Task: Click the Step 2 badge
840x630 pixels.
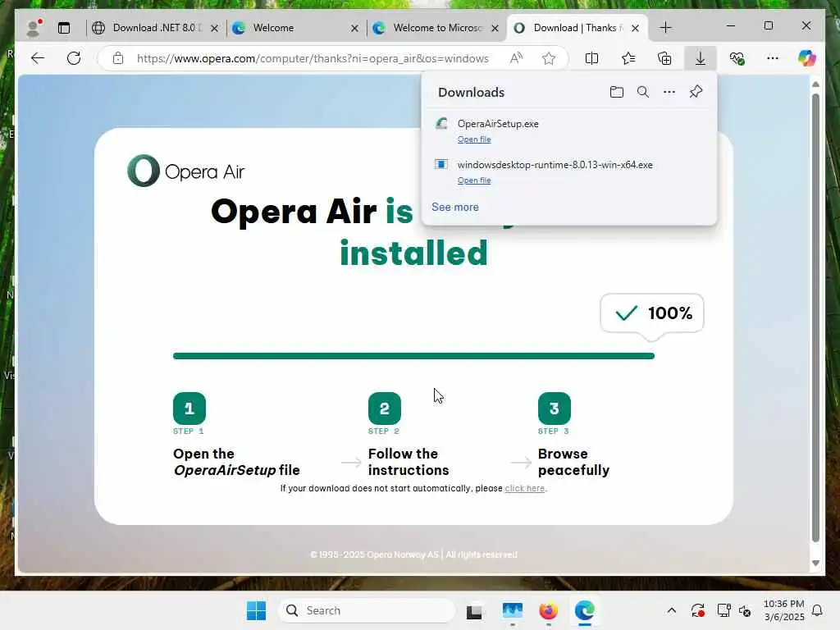Action: [x=384, y=409]
